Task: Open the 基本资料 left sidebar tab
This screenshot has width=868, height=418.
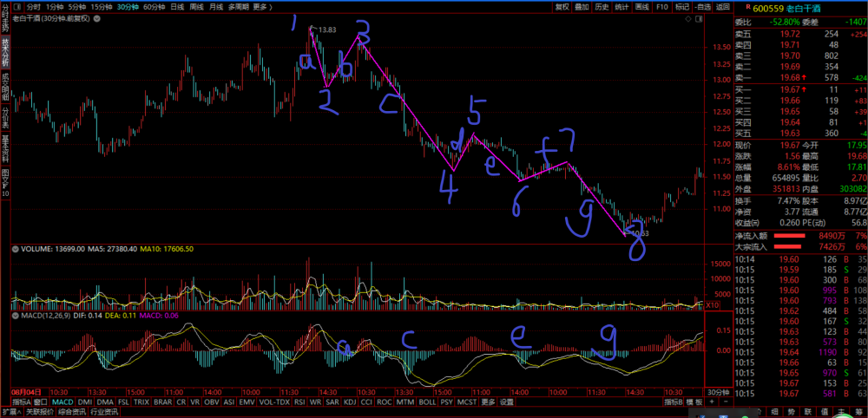Action: (5, 149)
